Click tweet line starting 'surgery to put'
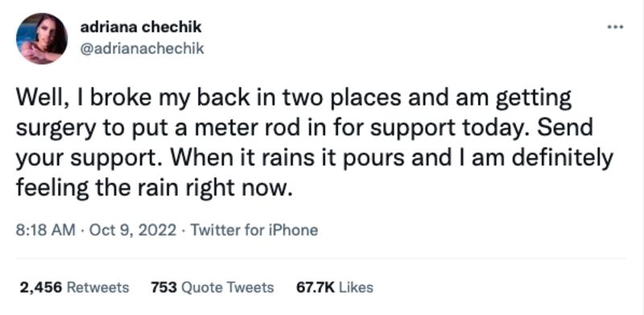 pos(304,130)
